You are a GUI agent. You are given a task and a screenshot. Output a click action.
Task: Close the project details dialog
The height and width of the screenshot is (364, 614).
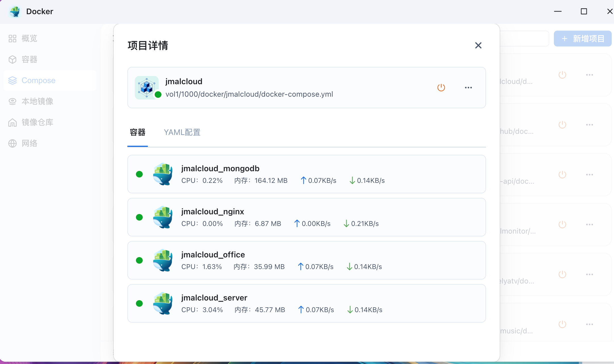478,45
